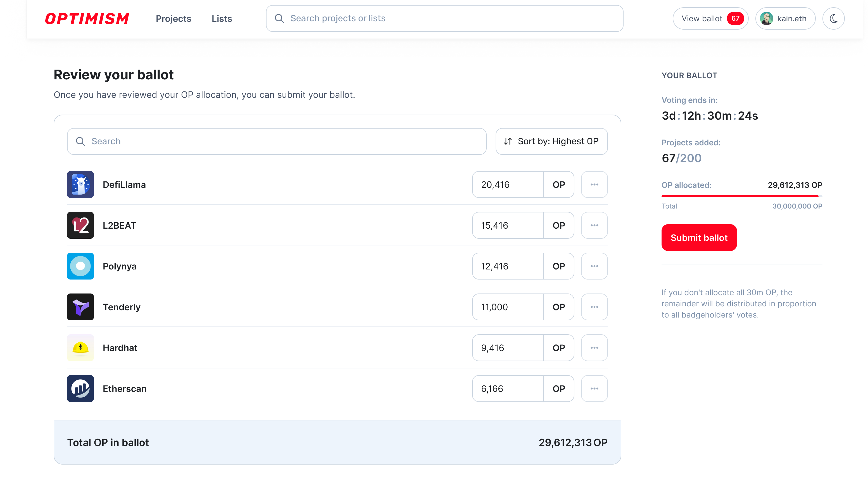868x490 pixels.
Task: Open the DefiLlama project name
Action: point(124,185)
